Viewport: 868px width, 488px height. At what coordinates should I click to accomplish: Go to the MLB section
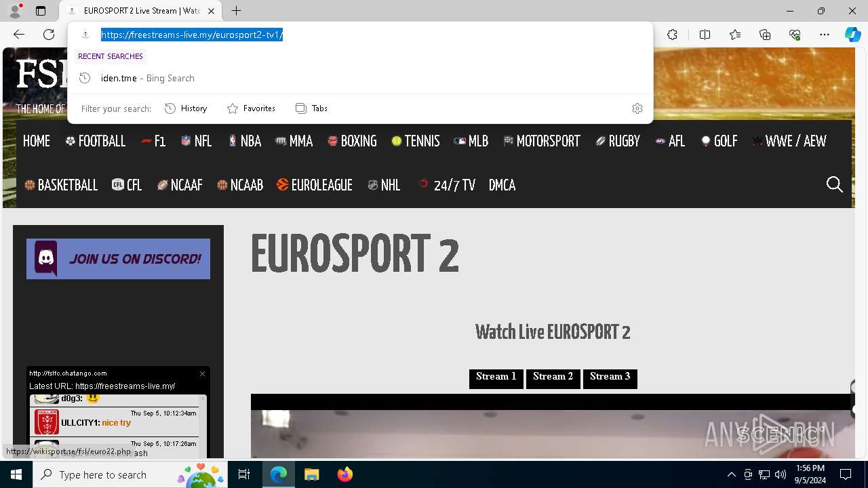(471, 141)
